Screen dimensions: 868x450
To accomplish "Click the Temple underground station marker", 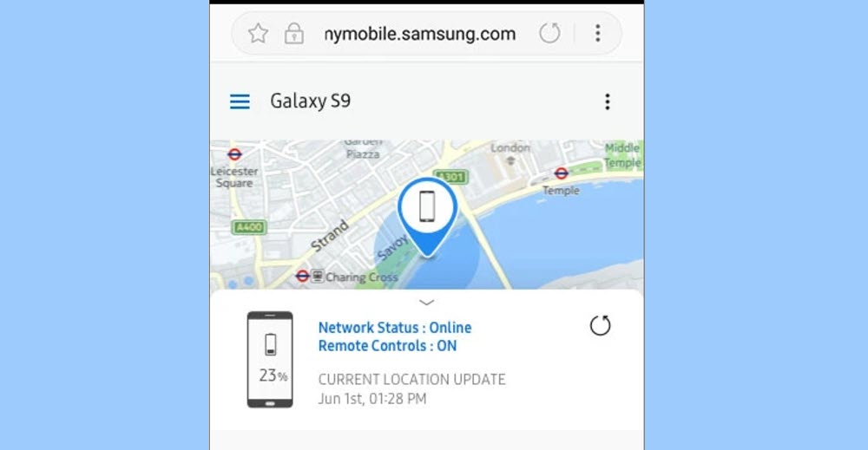I will (x=562, y=173).
